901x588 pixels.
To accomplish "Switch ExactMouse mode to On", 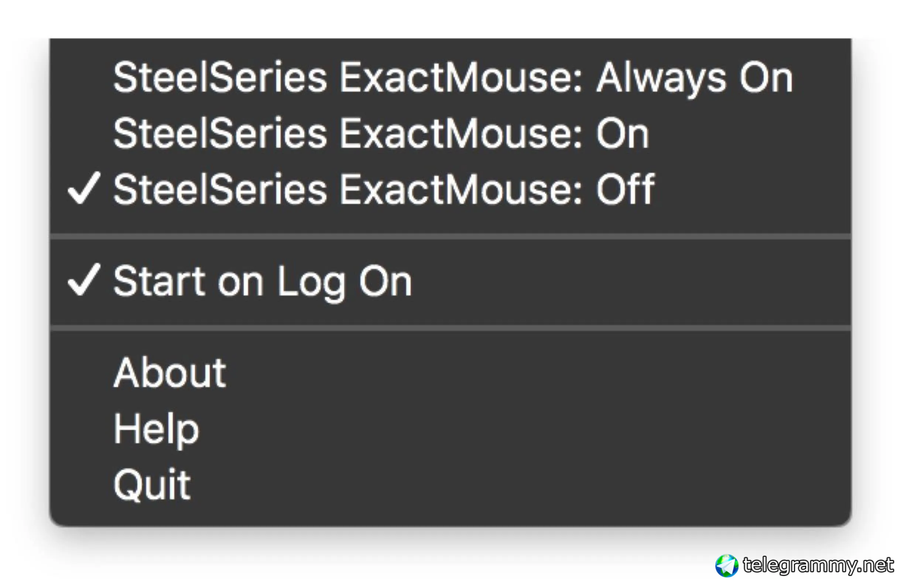I will (x=380, y=133).
